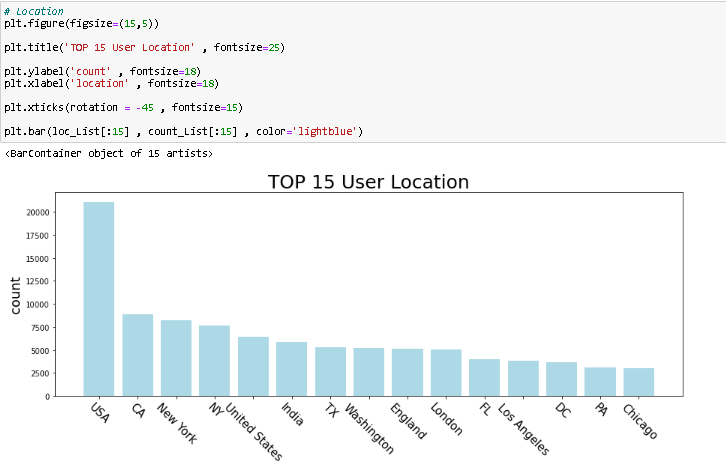The image size is (726, 465).
Task: Click the DC bar in the chart
Action: (x=562, y=379)
